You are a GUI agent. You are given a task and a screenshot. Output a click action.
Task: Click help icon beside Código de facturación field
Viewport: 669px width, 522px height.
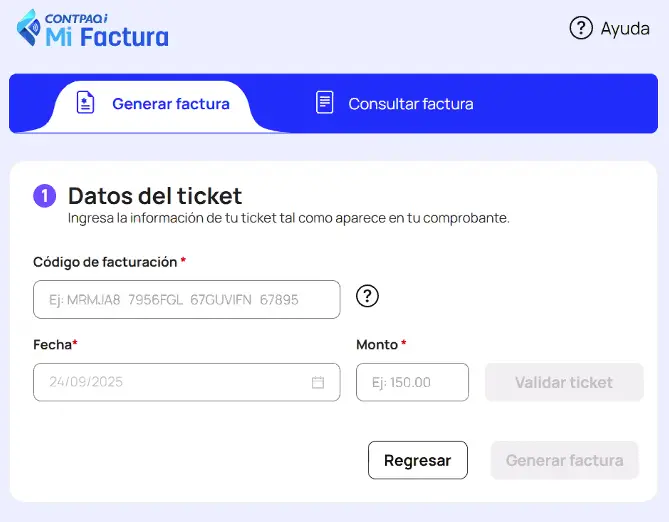point(368,296)
